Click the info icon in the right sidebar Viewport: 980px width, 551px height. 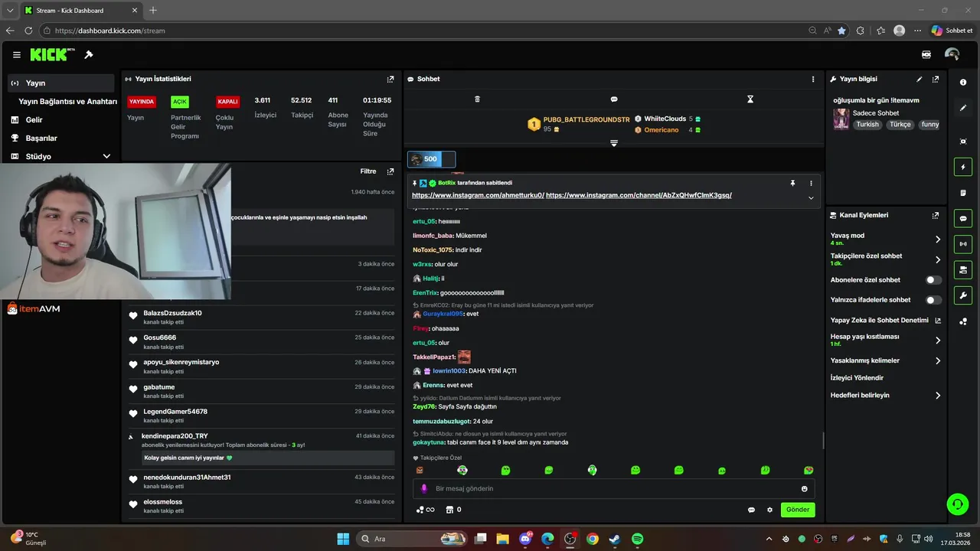[963, 83]
